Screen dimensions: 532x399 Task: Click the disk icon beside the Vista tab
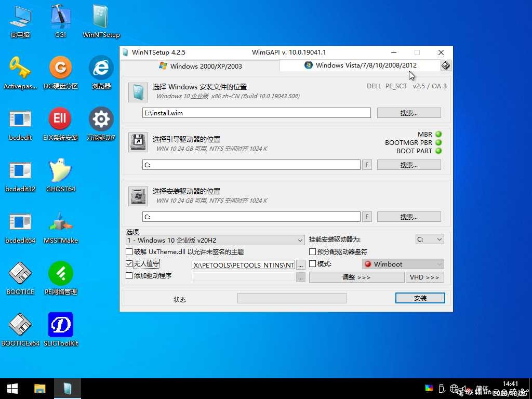click(445, 65)
